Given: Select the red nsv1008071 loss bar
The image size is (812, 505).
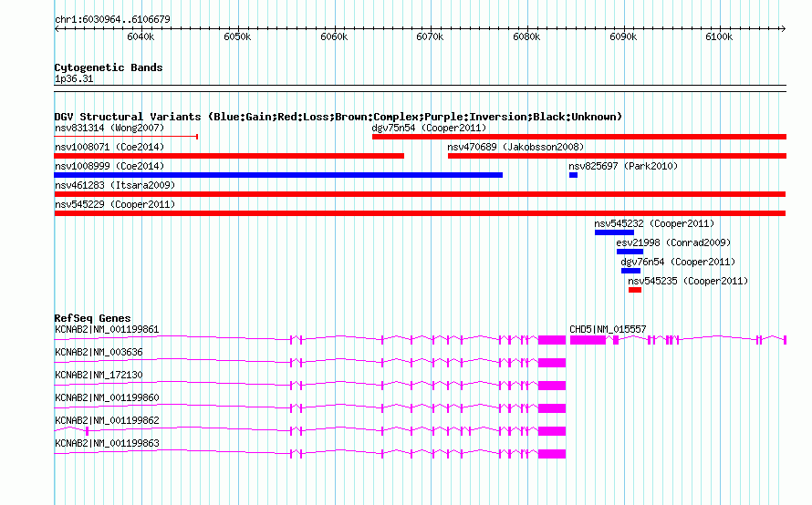Looking at the screenshot, I should (229, 156).
